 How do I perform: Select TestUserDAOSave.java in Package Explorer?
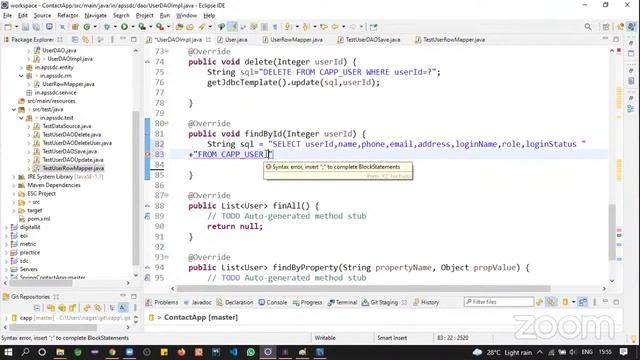click(x=69, y=151)
